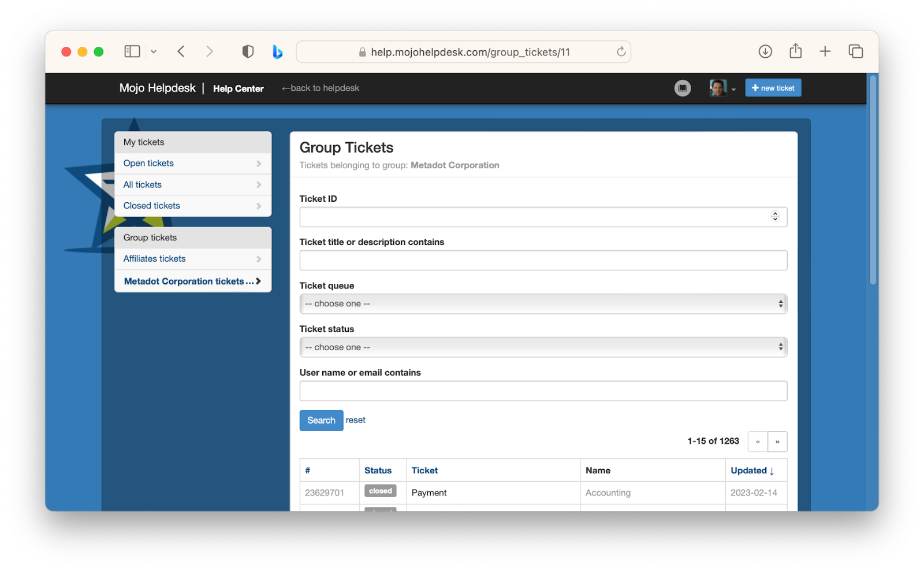Open the Open tickets list

click(193, 164)
